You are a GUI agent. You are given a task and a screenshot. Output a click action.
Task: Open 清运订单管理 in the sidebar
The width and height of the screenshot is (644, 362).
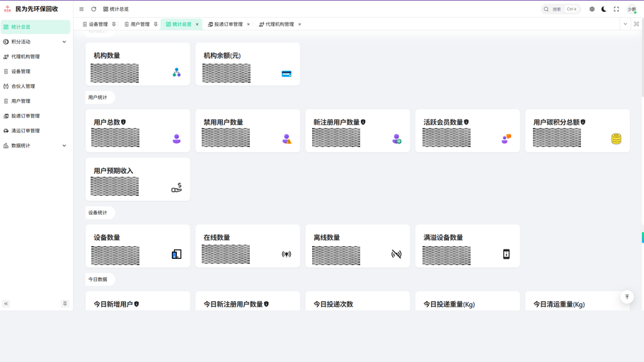pos(35,131)
